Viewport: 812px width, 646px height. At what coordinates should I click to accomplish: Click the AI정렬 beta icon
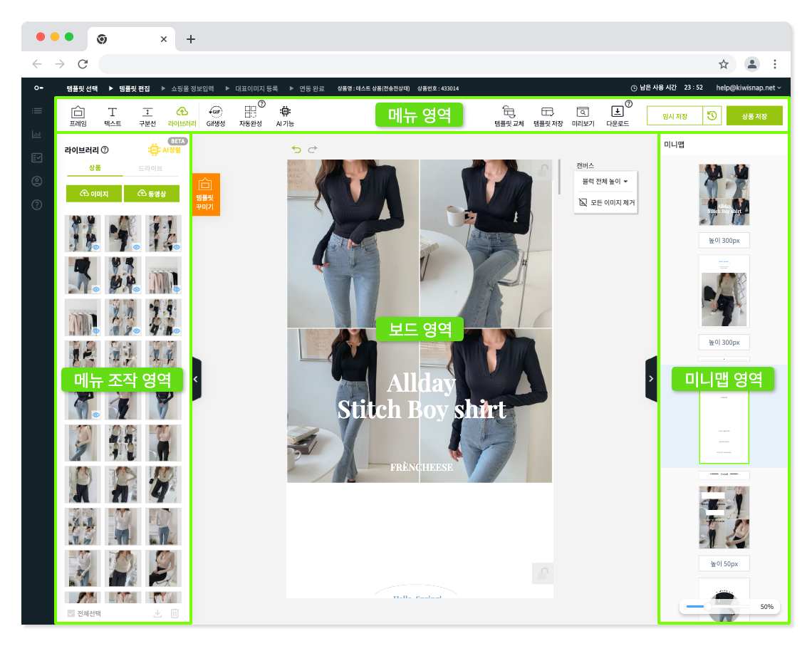[165, 150]
